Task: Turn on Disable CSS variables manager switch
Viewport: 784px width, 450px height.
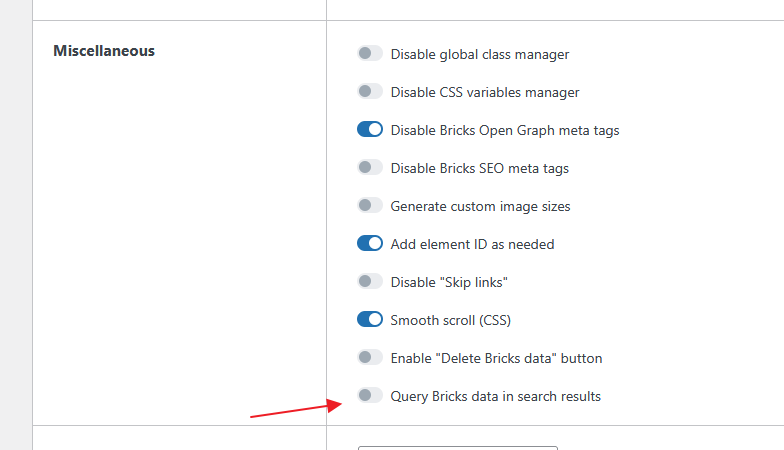Action: [x=370, y=91]
